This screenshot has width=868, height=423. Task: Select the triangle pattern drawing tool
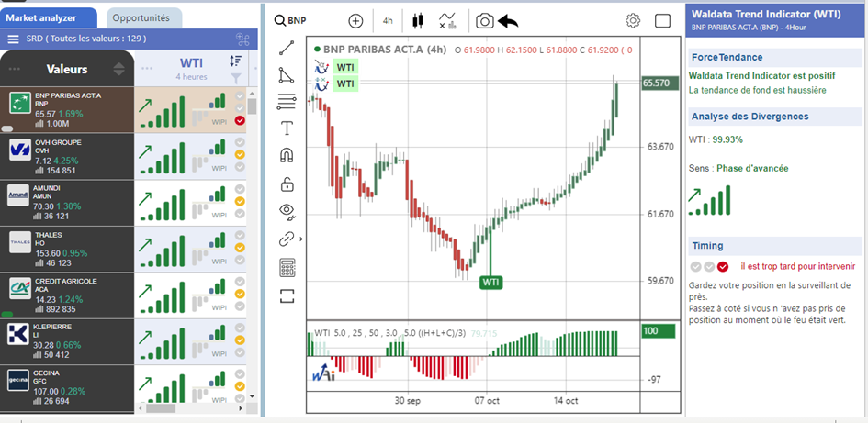(287, 74)
